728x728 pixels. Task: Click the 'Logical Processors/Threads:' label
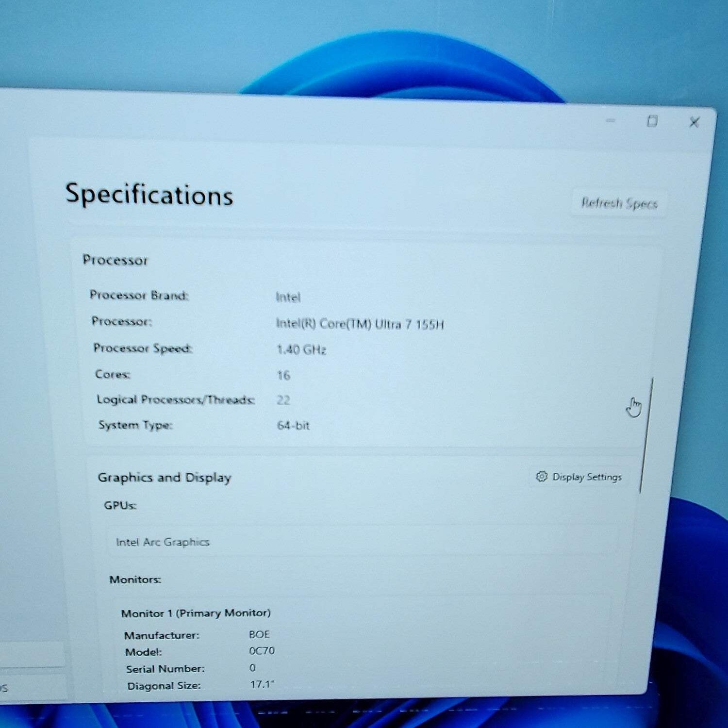click(175, 399)
